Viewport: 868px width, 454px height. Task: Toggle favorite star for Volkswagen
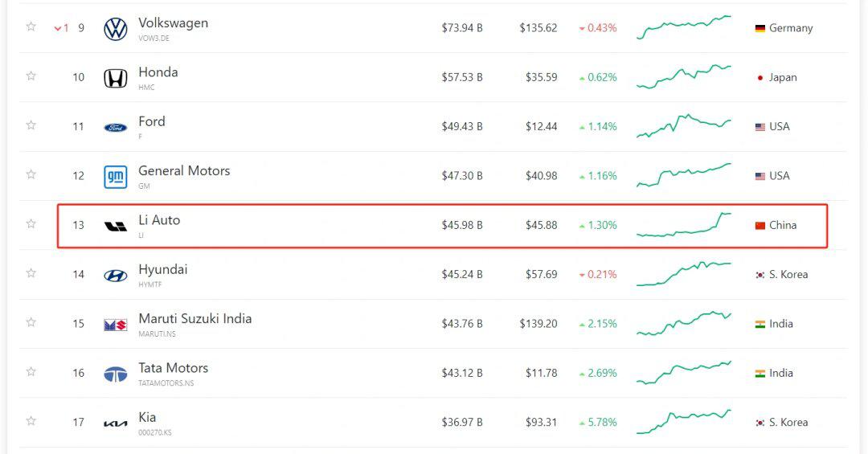pyautogui.click(x=31, y=27)
